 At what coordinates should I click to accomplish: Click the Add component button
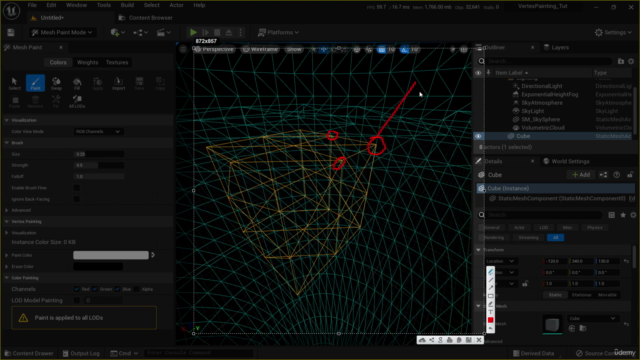pyautogui.click(x=581, y=175)
